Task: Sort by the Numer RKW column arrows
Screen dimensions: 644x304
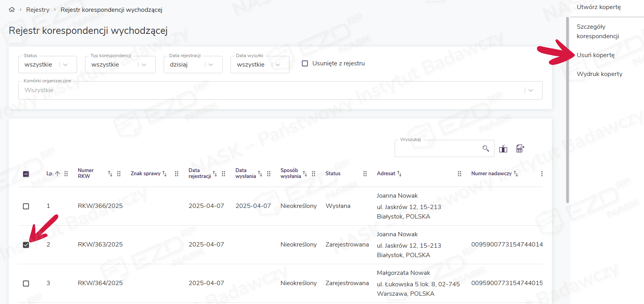Action: click(110, 174)
